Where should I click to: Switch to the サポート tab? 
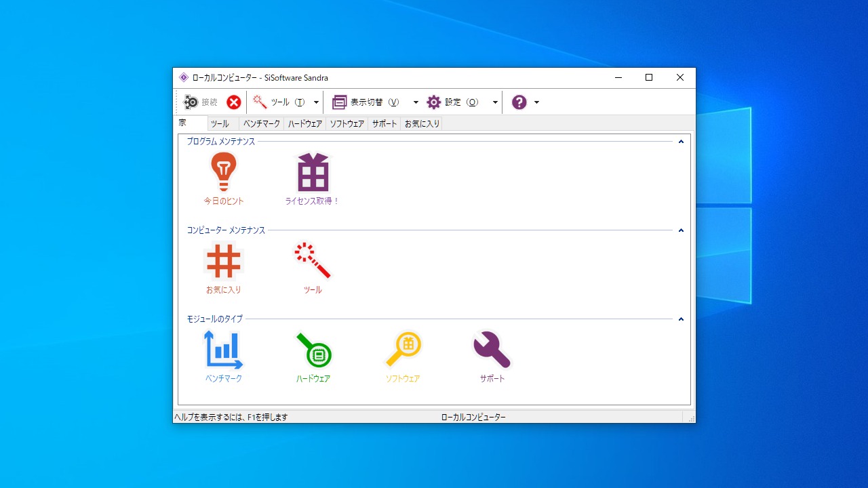coord(384,124)
